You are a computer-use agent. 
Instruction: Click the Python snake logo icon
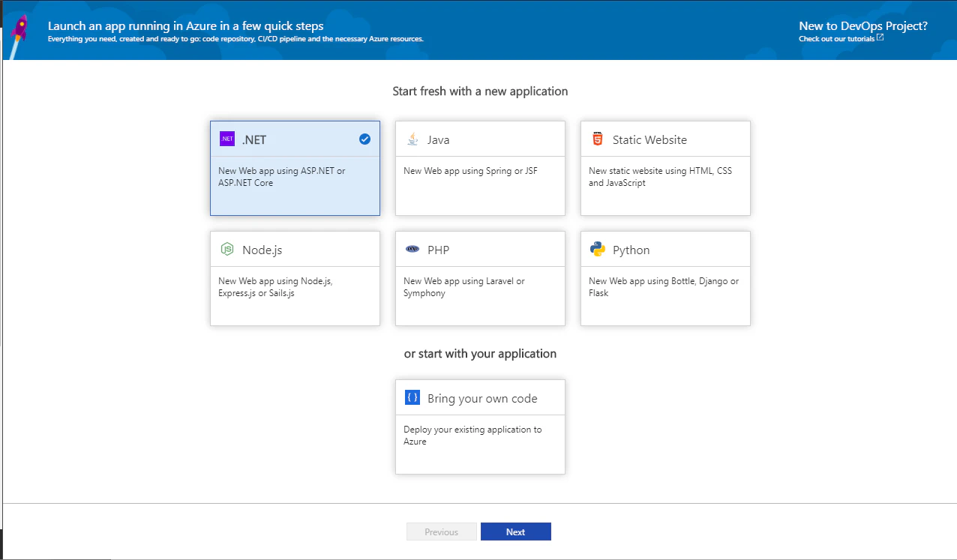(x=597, y=250)
